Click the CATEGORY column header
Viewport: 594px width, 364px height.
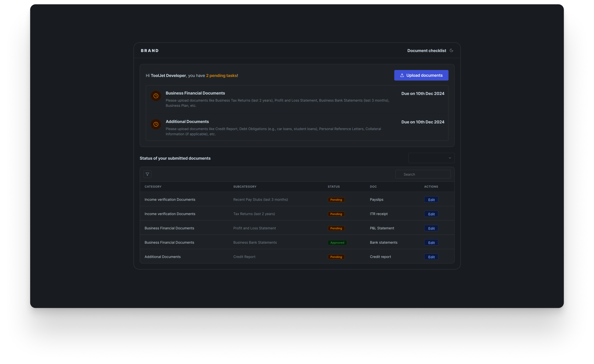(x=153, y=187)
